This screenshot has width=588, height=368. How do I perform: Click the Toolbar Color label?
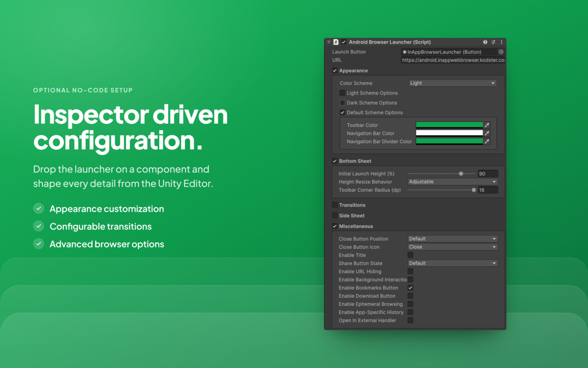[x=363, y=125]
